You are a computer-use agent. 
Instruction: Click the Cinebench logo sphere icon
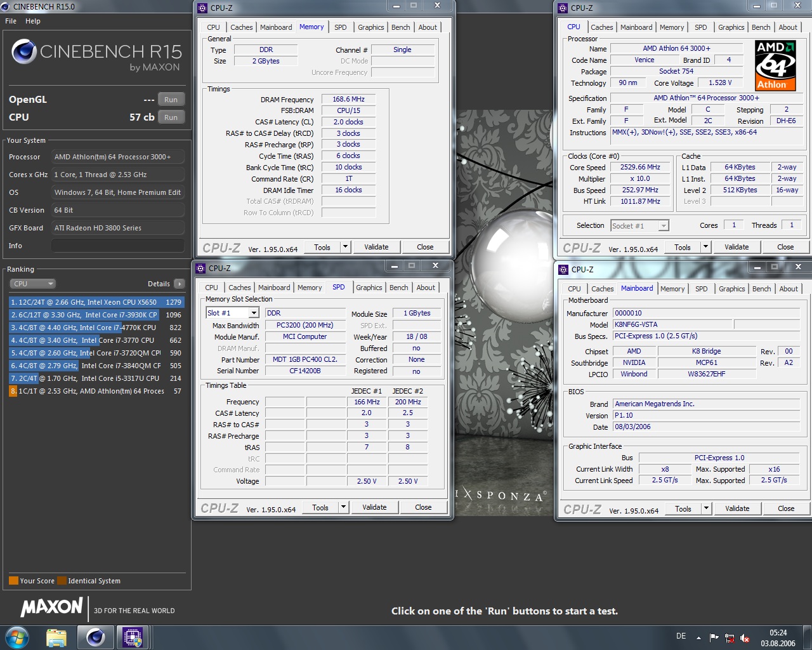[x=24, y=51]
